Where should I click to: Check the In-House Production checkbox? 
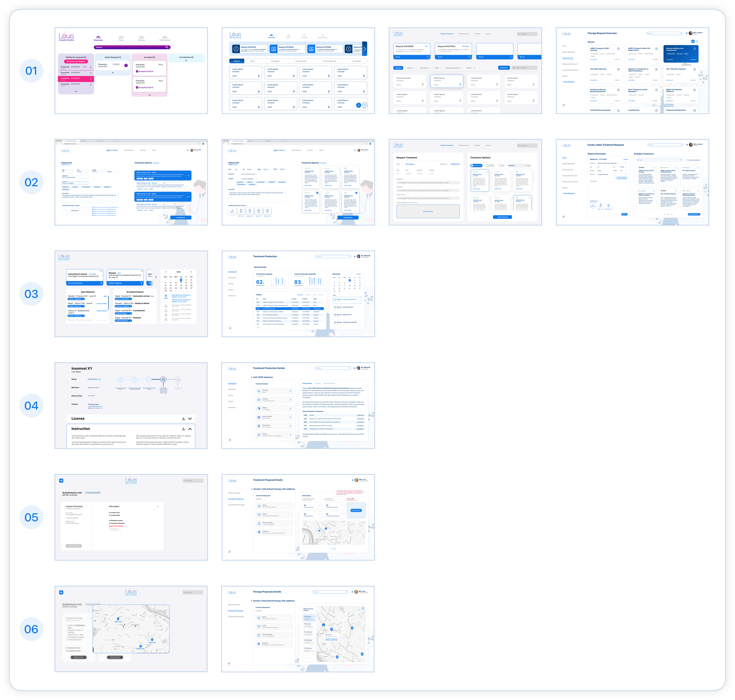(x=686, y=160)
